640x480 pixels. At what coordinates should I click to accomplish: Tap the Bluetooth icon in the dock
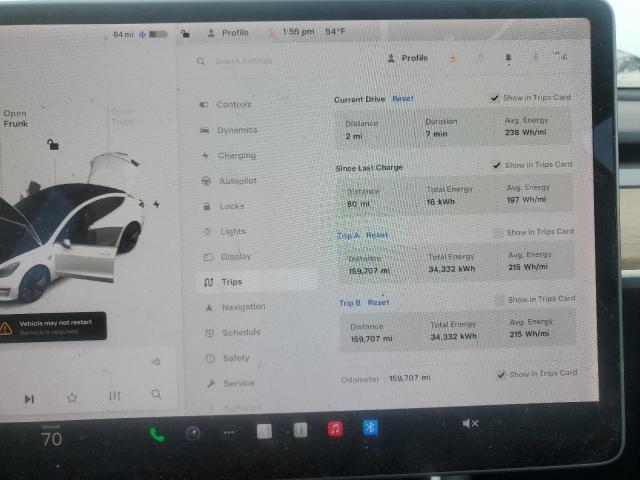pyautogui.click(x=369, y=427)
